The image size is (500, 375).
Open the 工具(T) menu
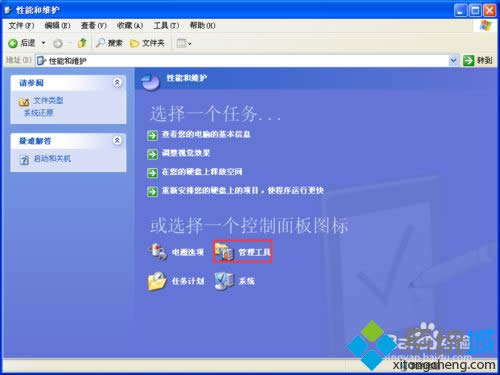tap(166, 25)
